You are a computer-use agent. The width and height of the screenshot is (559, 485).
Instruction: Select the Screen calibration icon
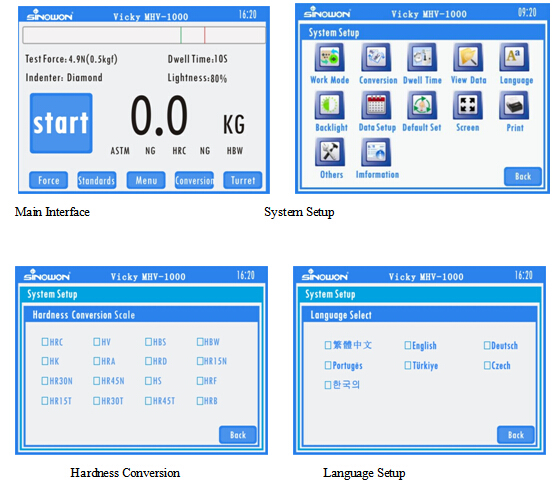tap(468, 105)
